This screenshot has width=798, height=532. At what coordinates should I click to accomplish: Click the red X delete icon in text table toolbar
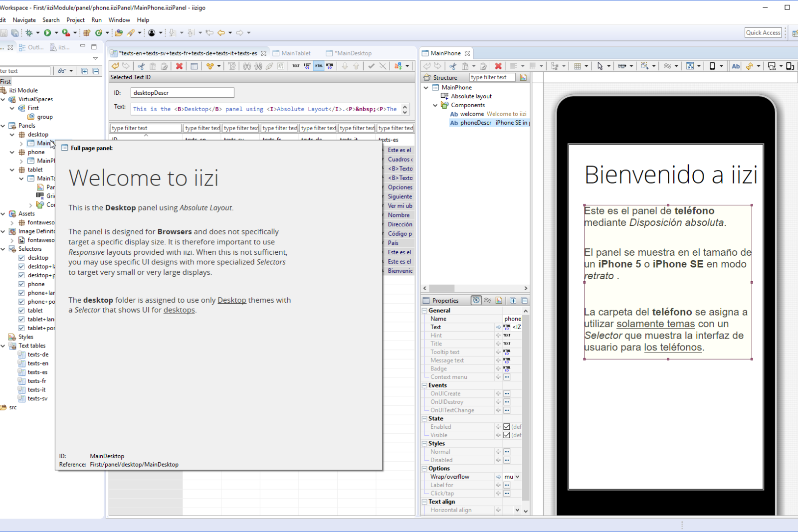click(179, 66)
